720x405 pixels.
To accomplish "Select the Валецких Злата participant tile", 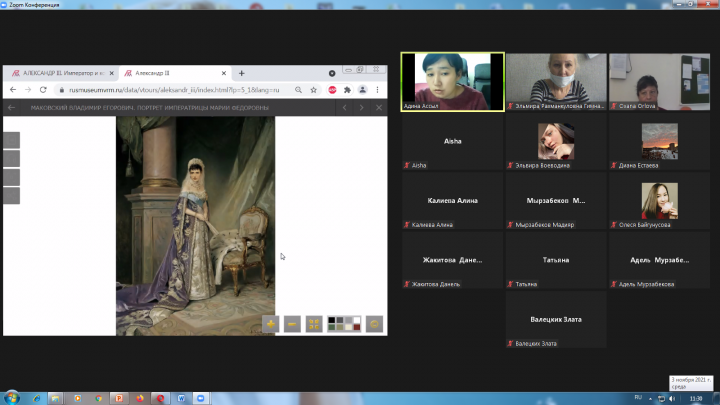I will 556,320.
